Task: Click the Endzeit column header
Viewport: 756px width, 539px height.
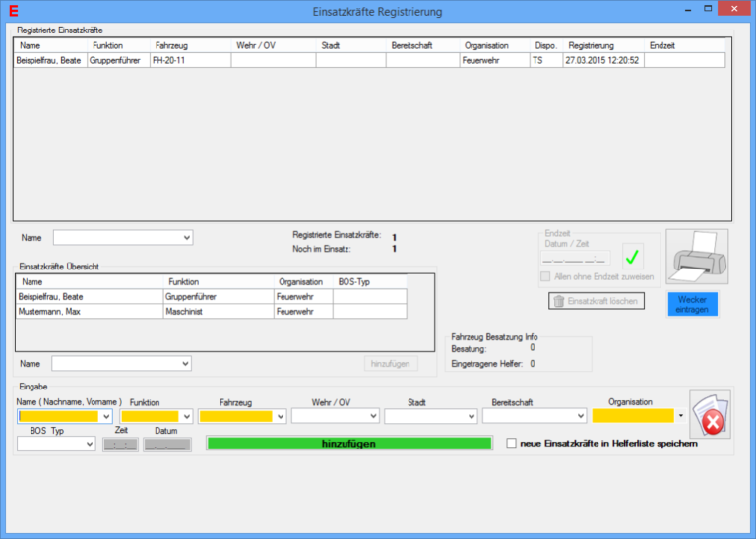Action: click(685, 46)
